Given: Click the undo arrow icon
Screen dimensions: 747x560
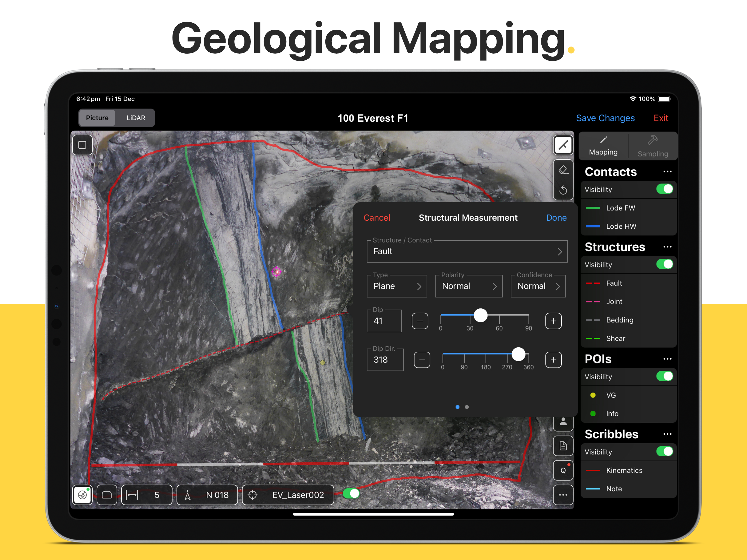Looking at the screenshot, I should click(563, 190).
